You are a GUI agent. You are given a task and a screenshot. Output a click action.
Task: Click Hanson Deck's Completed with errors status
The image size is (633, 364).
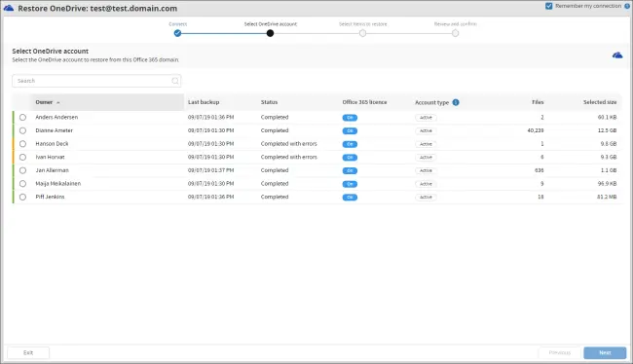tap(288, 144)
